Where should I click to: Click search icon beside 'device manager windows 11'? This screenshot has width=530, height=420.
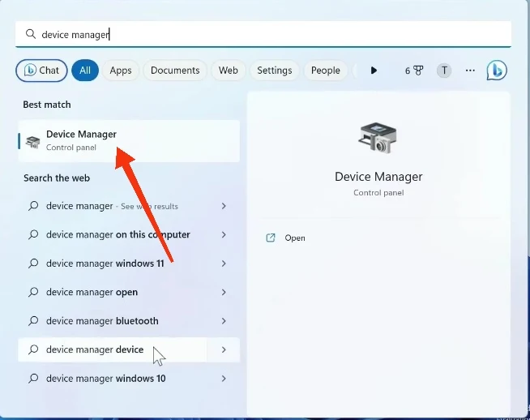click(x=33, y=263)
